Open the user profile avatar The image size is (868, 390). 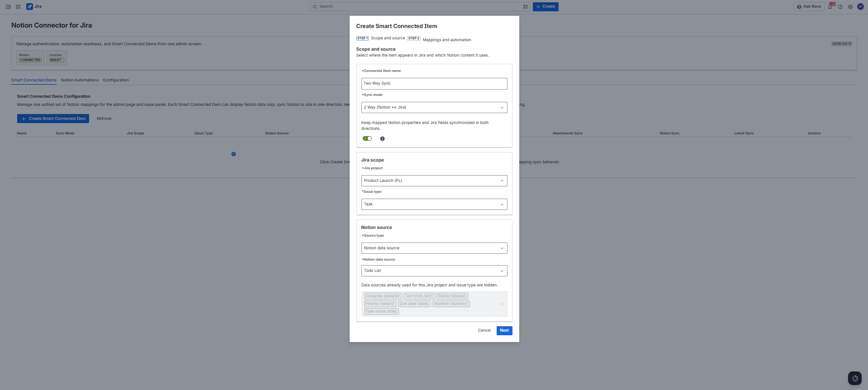(x=860, y=6)
